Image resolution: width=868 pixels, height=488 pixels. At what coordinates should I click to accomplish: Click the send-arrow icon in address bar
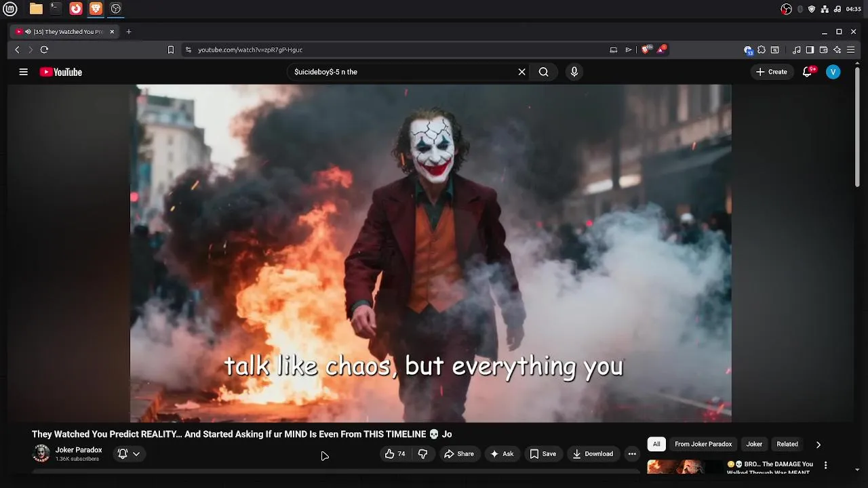pos(629,49)
